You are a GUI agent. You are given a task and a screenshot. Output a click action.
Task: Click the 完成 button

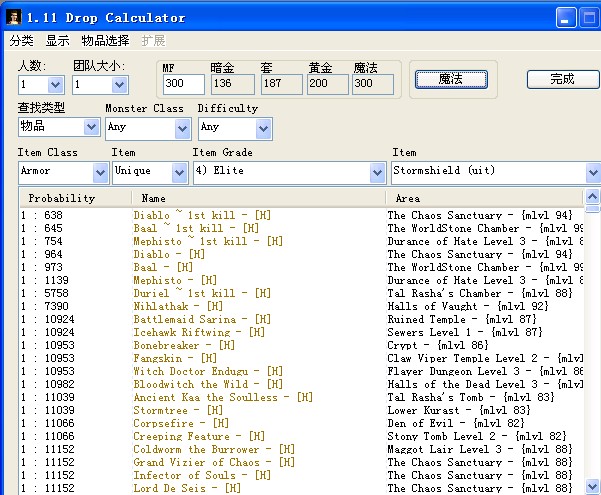(562, 79)
